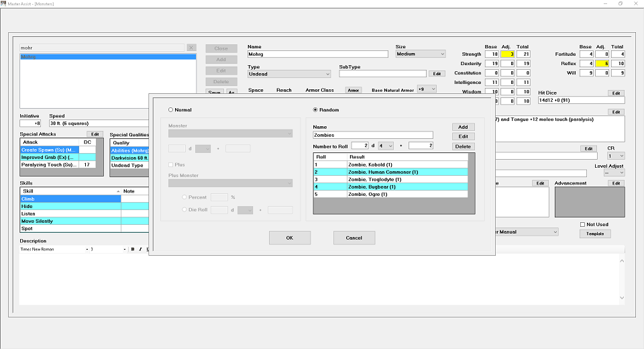
Task: Open the Number to Roll die dropdown
Action: pyautogui.click(x=386, y=146)
